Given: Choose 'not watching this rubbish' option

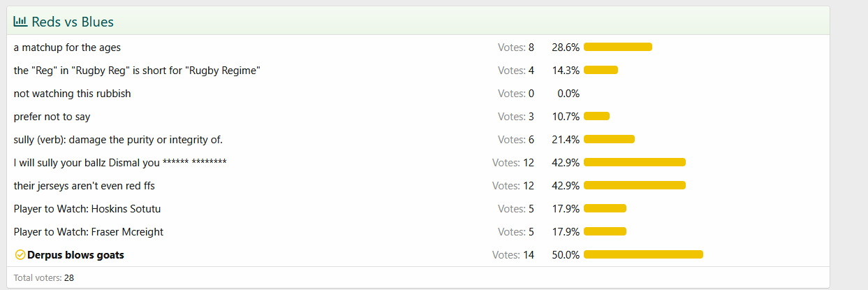Looking at the screenshot, I should pos(72,94).
